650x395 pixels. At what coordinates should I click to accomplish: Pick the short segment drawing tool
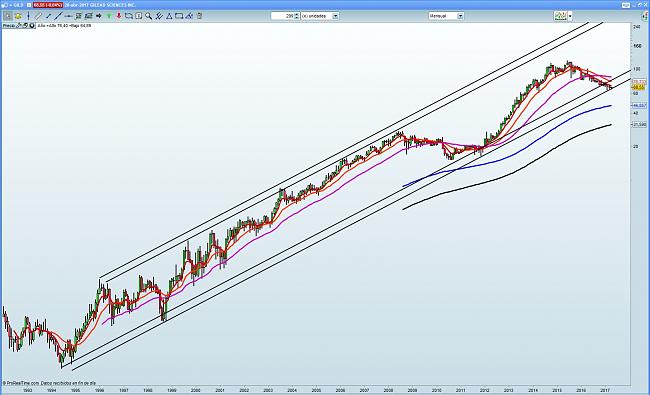click(48, 16)
